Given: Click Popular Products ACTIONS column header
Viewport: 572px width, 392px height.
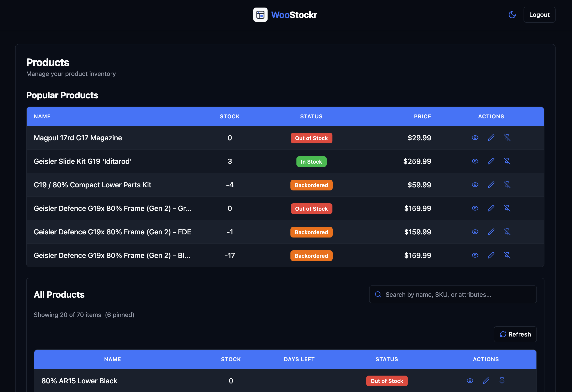Looking at the screenshot, I should [x=491, y=116].
